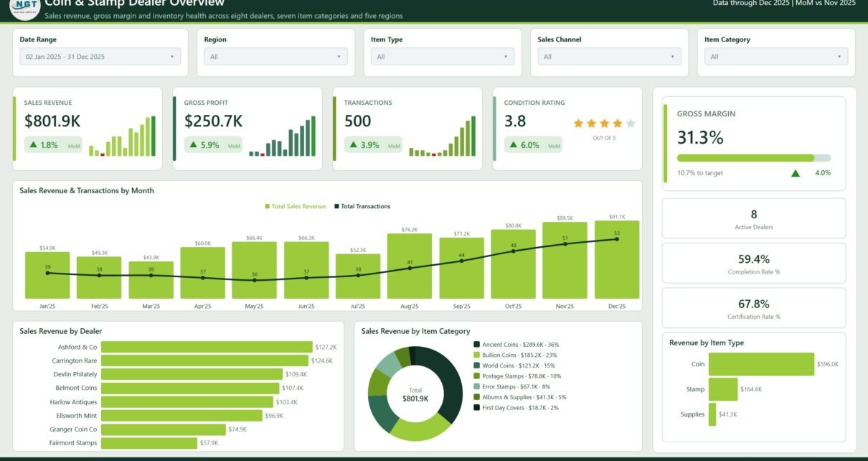Open the Region filter dropdown
This screenshot has width=868, height=461.
click(275, 57)
